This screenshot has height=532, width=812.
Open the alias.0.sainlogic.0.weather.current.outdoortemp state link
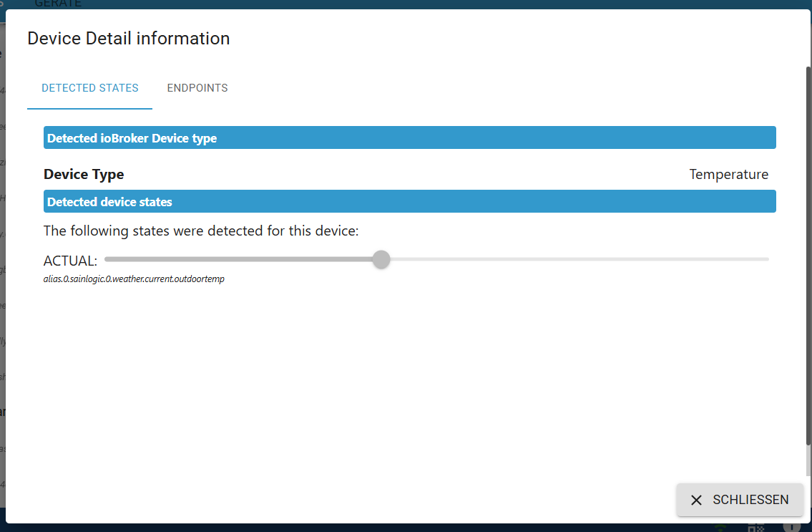[134, 279]
